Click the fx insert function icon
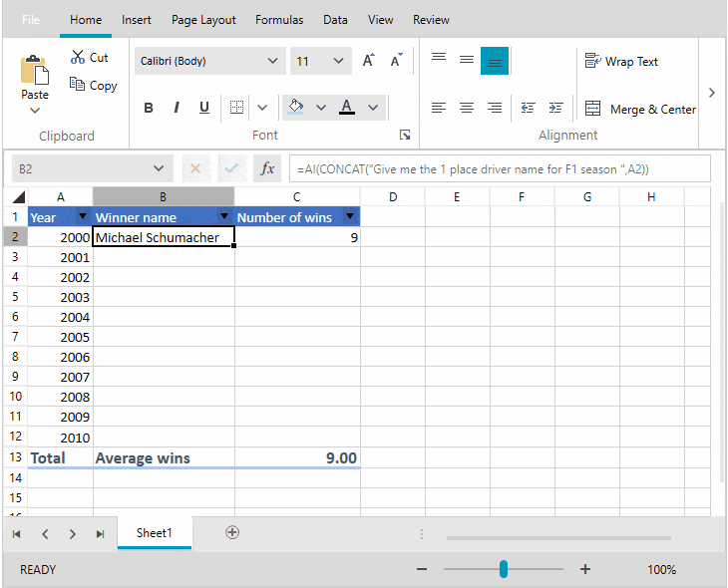 click(267, 168)
